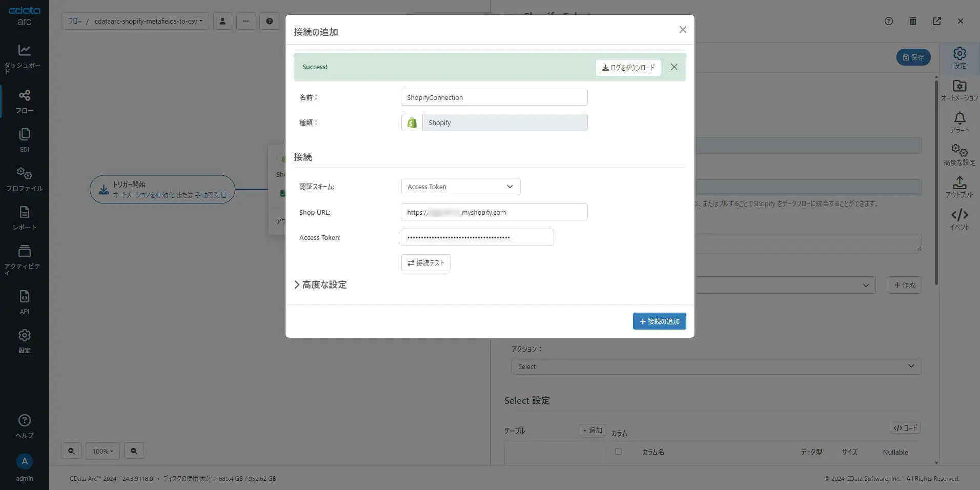Open help icon in connector panel header
Image resolution: width=980 pixels, height=490 pixels.
pos(889,21)
